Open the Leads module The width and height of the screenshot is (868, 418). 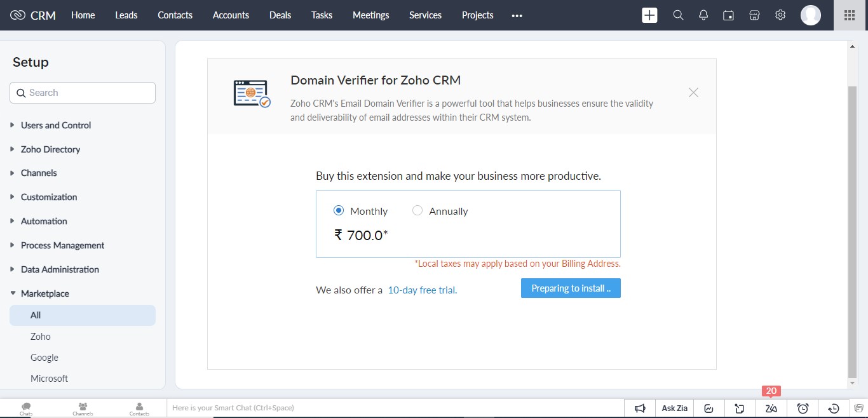tap(126, 15)
